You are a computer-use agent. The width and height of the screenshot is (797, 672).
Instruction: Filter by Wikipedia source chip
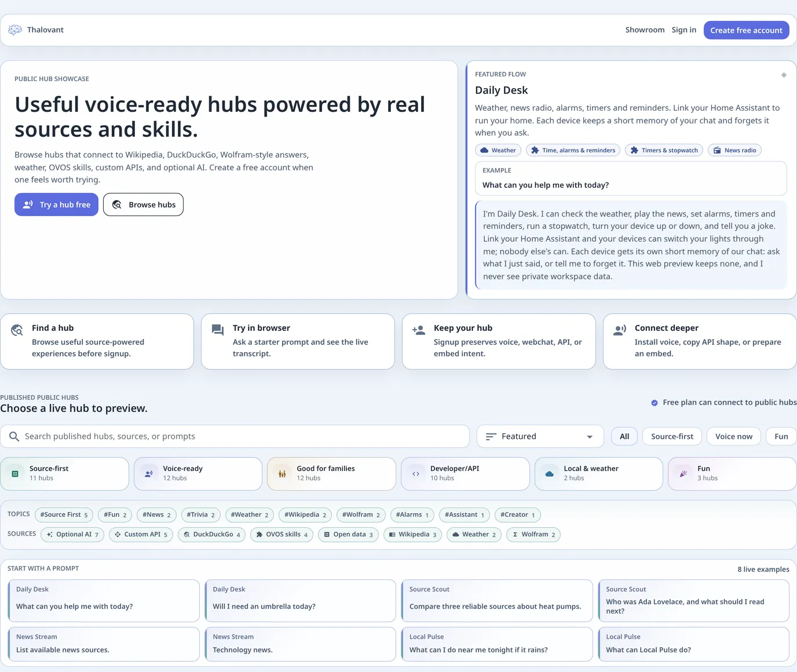coord(412,535)
